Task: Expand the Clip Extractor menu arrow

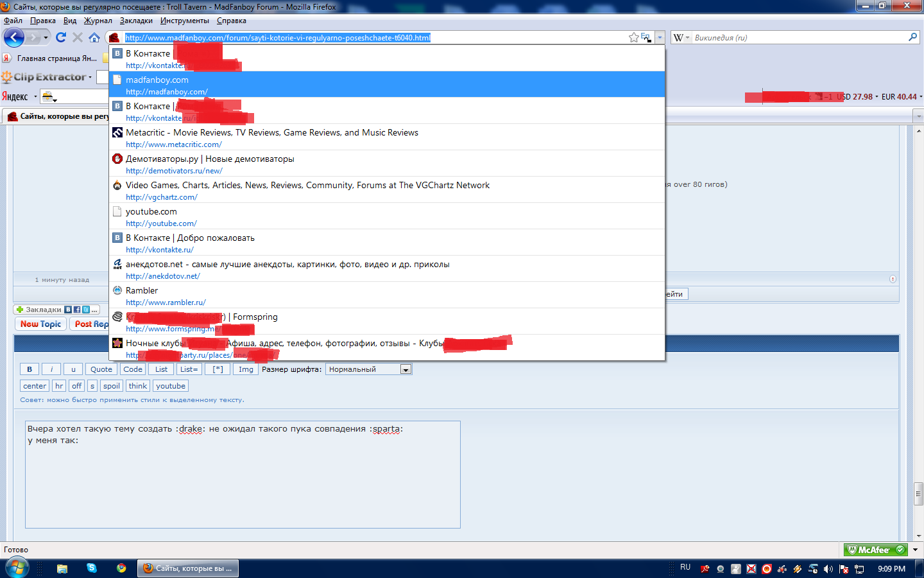Action: click(90, 78)
